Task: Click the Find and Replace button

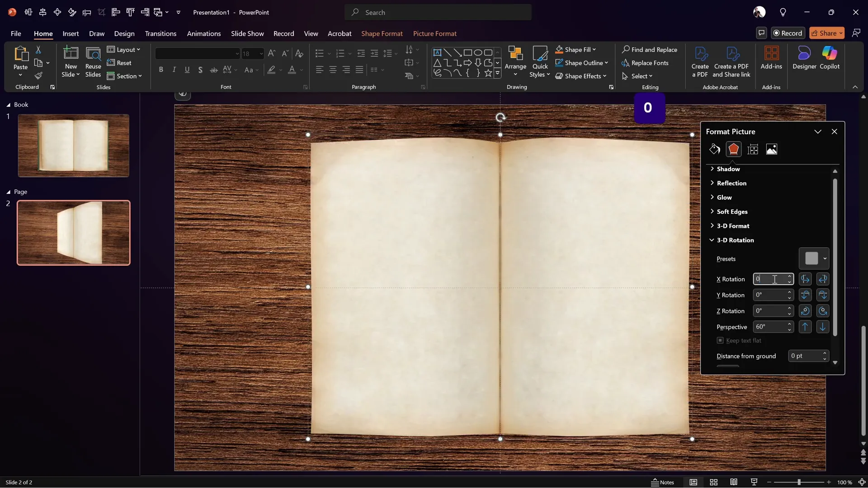Action: tap(650, 50)
